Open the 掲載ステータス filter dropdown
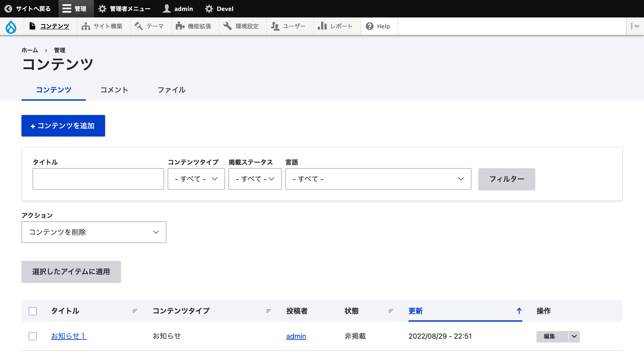 coord(255,179)
